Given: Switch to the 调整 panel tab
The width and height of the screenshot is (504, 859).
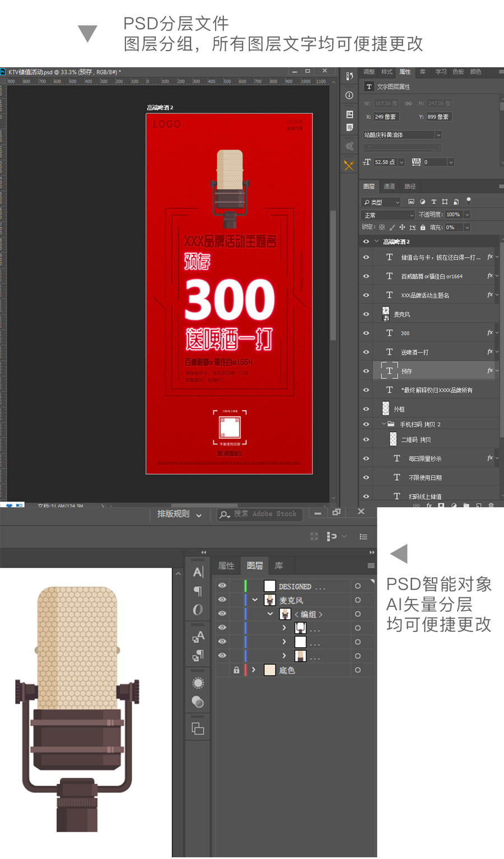Looking at the screenshot, I should 369,72.
